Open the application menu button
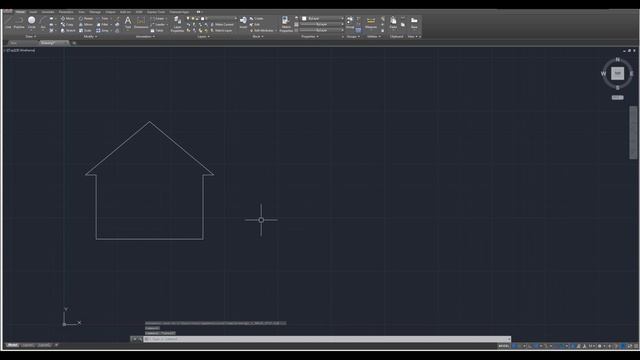 (7, 12)
